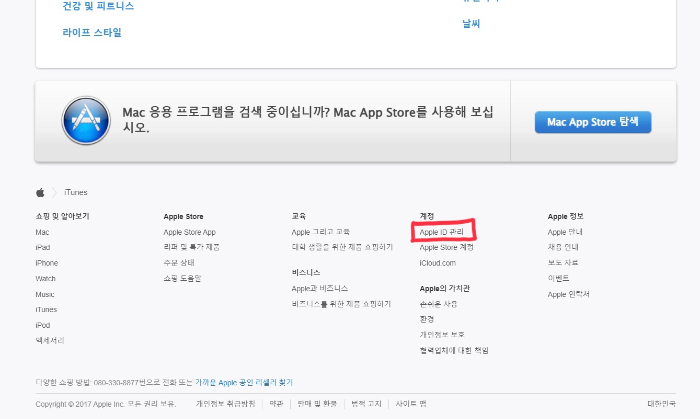
Task: Click the Apple logo in breadcrumb
Action: 40,192
